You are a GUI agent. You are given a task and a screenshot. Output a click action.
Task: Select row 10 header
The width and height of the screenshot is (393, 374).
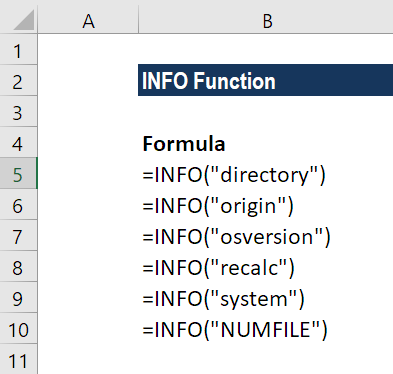click(19, 328)
